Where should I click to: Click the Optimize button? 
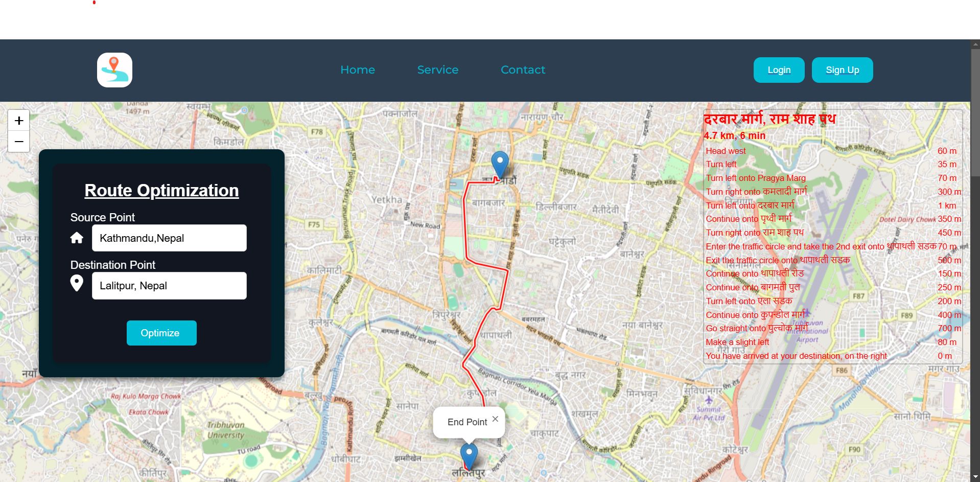pyautogui.click(x=161, y=333)
